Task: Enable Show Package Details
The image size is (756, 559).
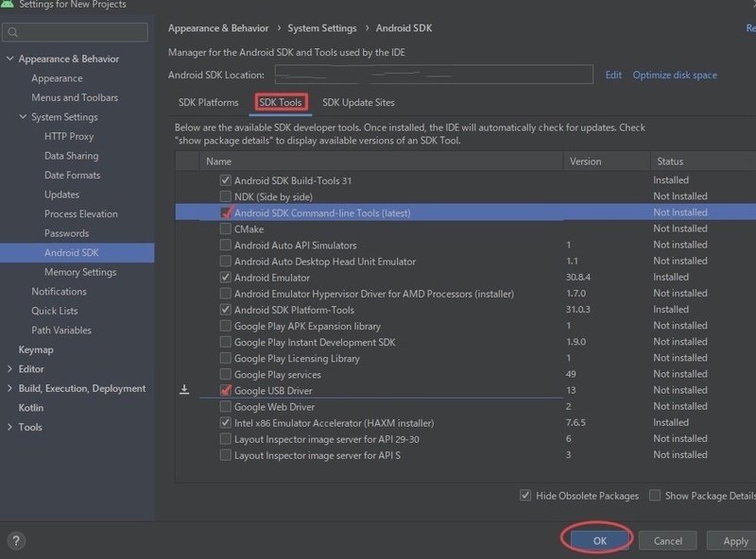Action: (655, 496)
